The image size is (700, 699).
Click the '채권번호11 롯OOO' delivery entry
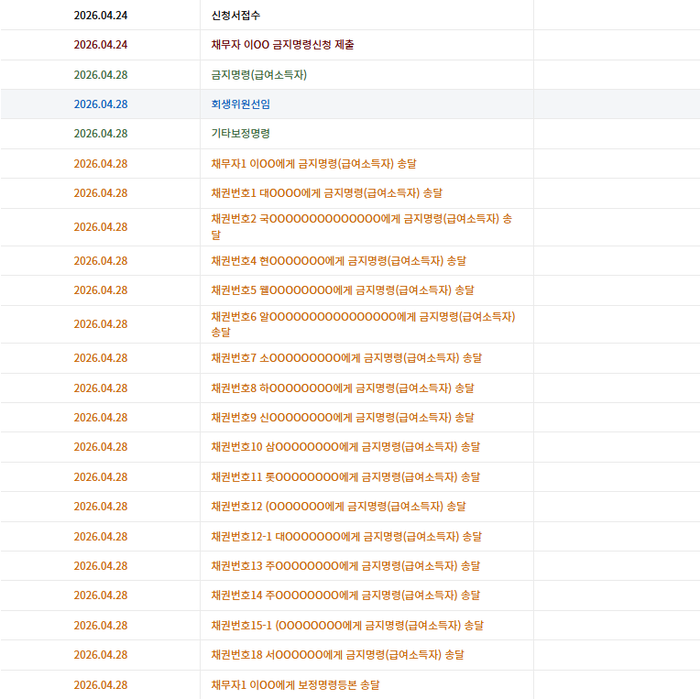tap(346, 477)
